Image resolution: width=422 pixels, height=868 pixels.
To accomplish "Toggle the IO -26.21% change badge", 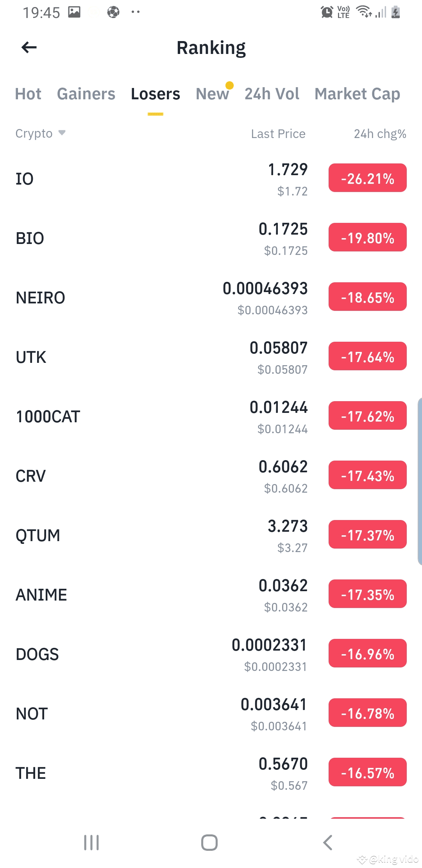I will (368, 178).
